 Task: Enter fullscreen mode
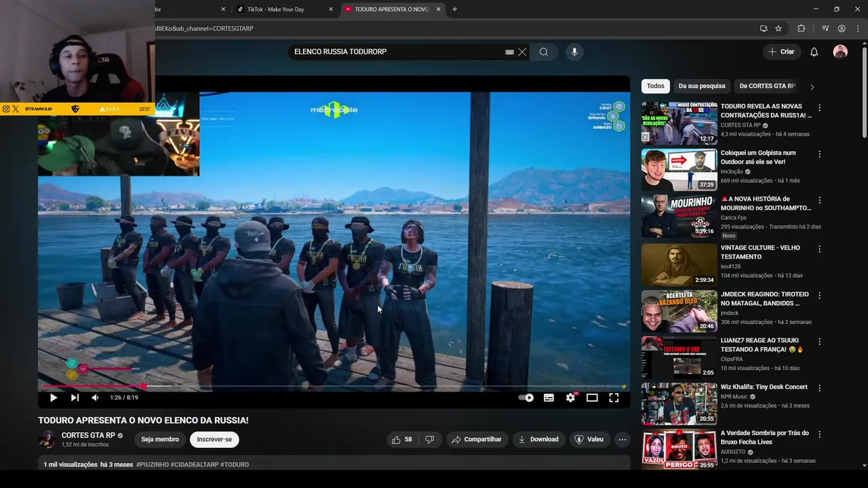(614, 398)
